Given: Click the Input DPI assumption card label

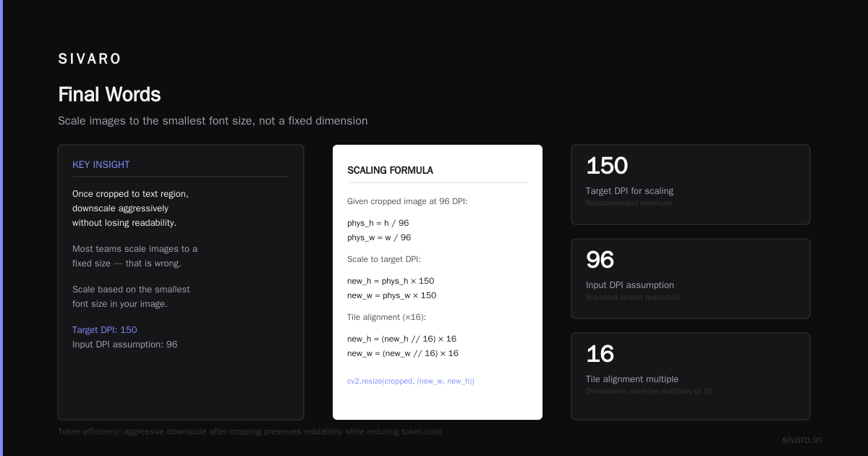Looking at the screenshot, I should (x=630, y=285).
